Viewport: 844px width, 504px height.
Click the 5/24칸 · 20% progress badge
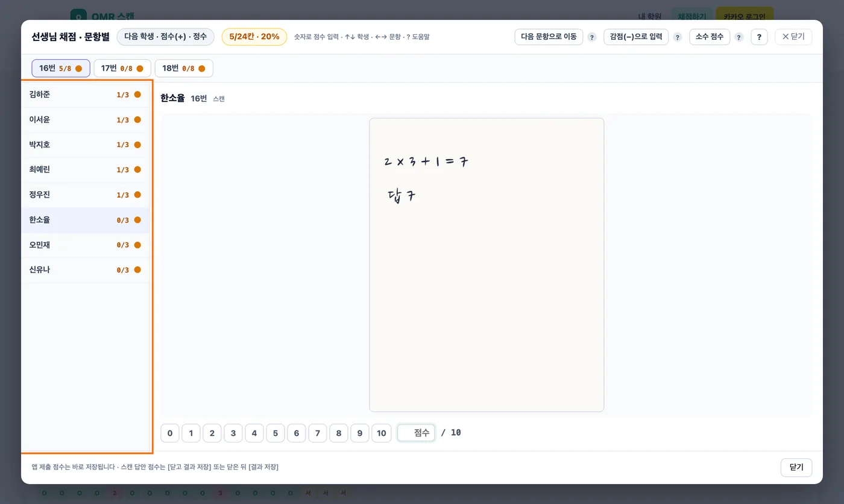(254, 37)
